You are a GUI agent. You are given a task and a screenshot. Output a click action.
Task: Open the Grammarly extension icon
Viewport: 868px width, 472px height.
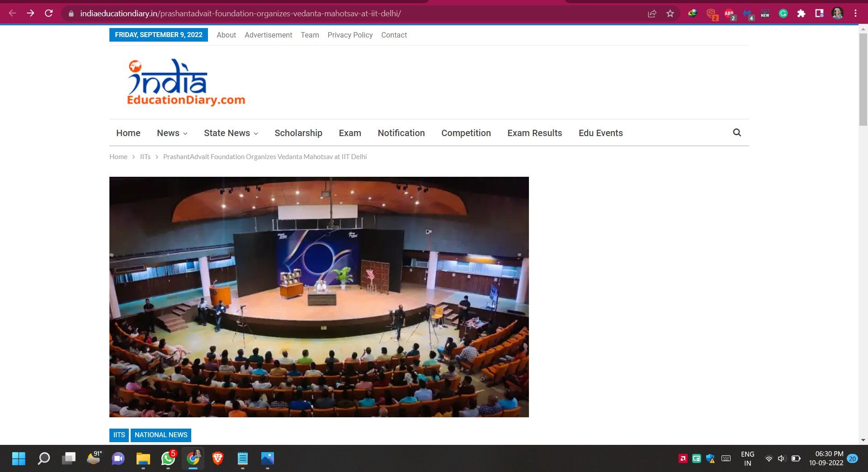click(x=783, y=14)
